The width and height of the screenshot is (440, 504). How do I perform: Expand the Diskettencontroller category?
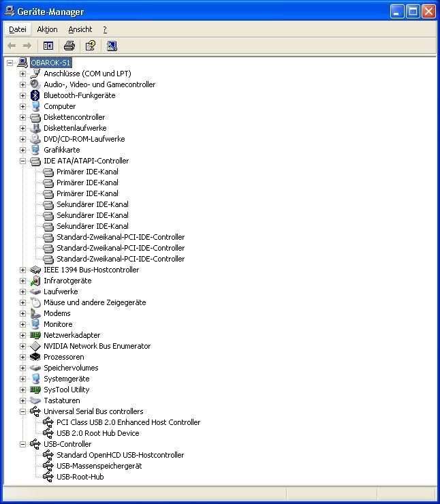coord(22,117)
